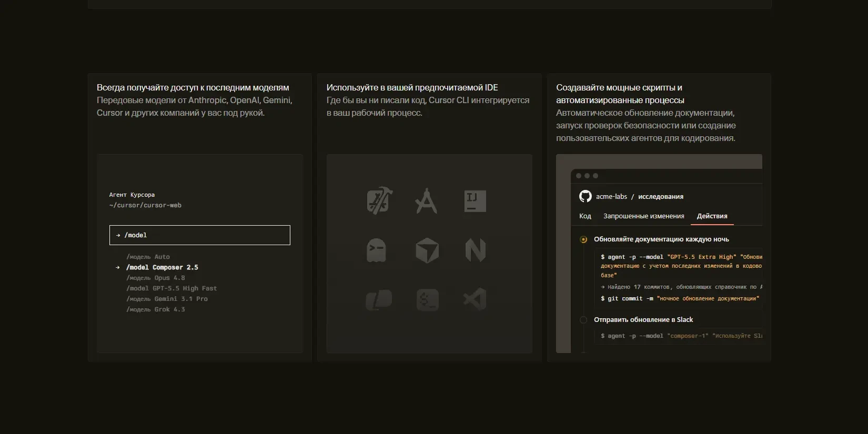This screenshot has height=434, width=868.
Task: Click the IntelliJ IDEA IJ icon
Action: tap(475, 201)
